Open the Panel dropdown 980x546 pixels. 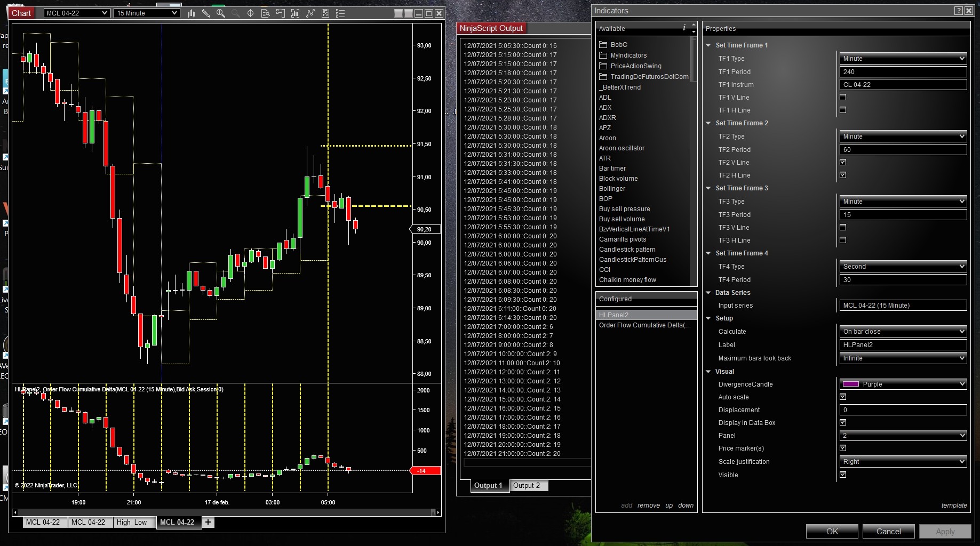point(903,436)
